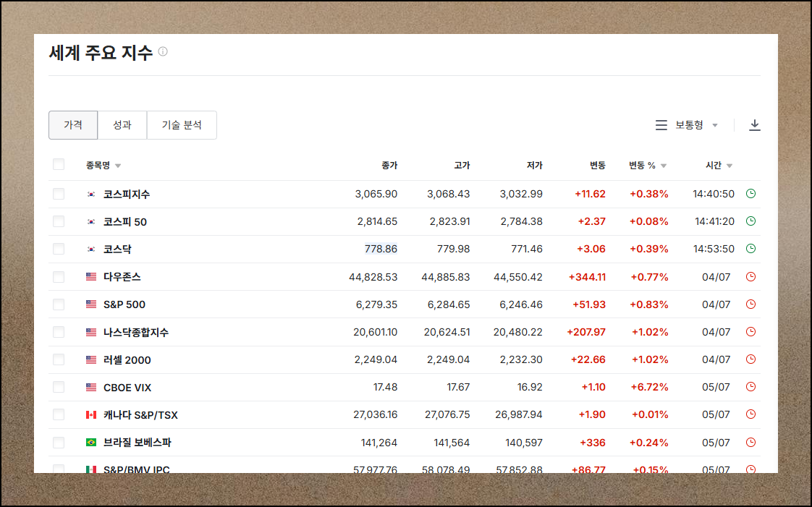
Task: Click the US flag icon beside 나스닥종합지수
Action: point(91,332)
